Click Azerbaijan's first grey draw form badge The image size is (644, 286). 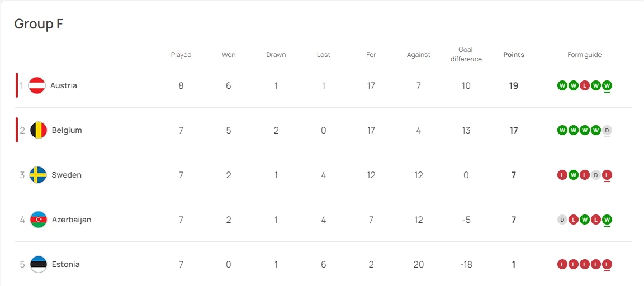tap(562, 220)
